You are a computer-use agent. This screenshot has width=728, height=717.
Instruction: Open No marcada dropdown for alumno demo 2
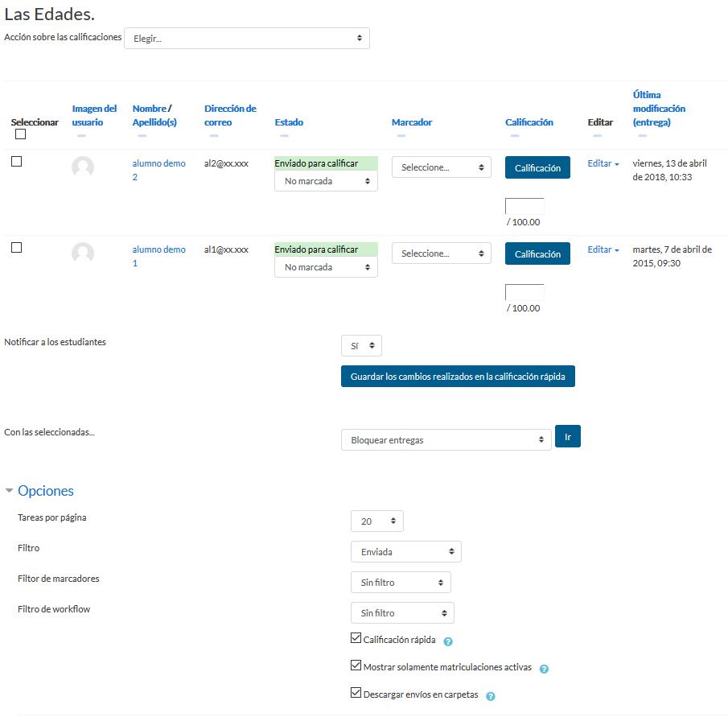point(326,181)
